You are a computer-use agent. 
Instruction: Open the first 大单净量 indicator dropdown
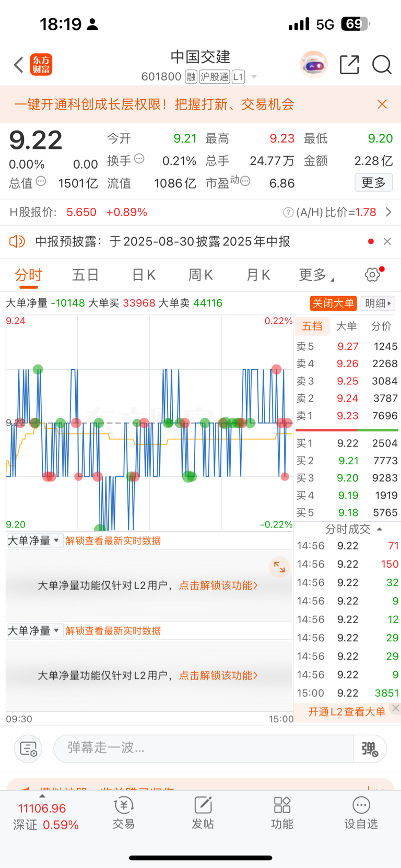(34, 541)
